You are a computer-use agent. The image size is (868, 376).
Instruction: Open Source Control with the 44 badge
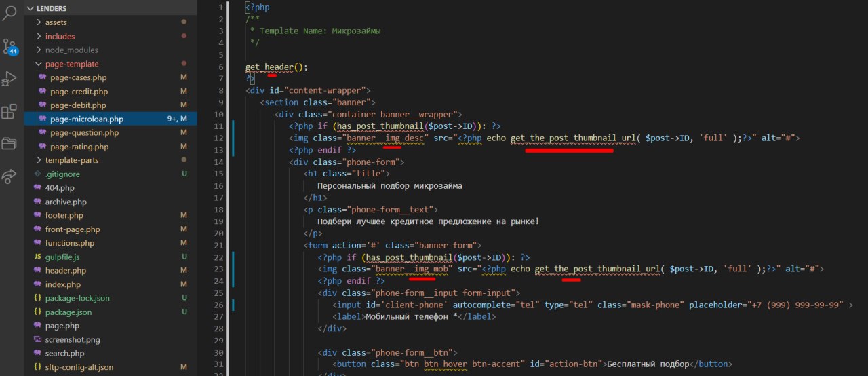pyautogui.click(x=9, y=46)
